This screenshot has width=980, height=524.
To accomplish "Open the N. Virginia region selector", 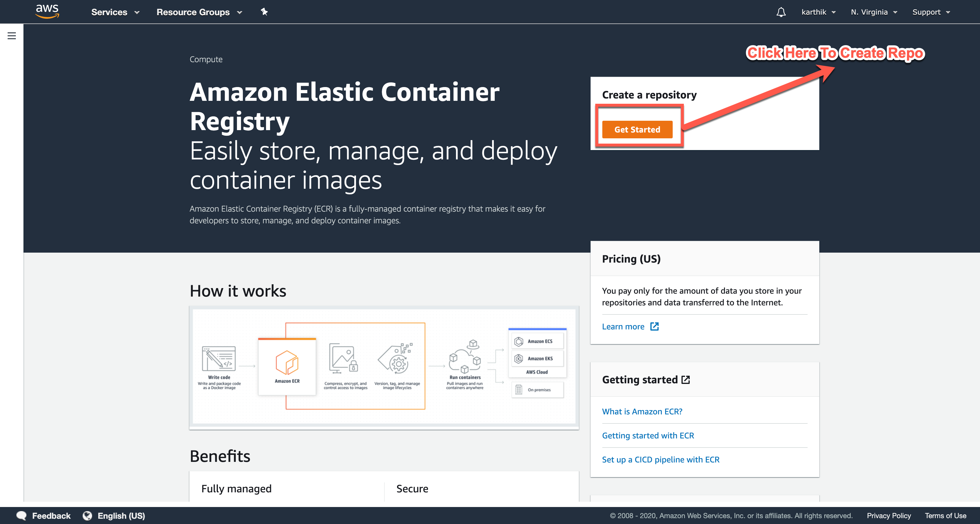I will point(874,12).
